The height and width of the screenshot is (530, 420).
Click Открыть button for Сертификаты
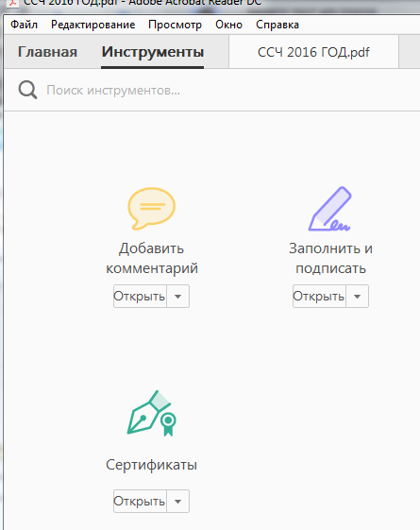pyautogui.click(x=140, y=502)
